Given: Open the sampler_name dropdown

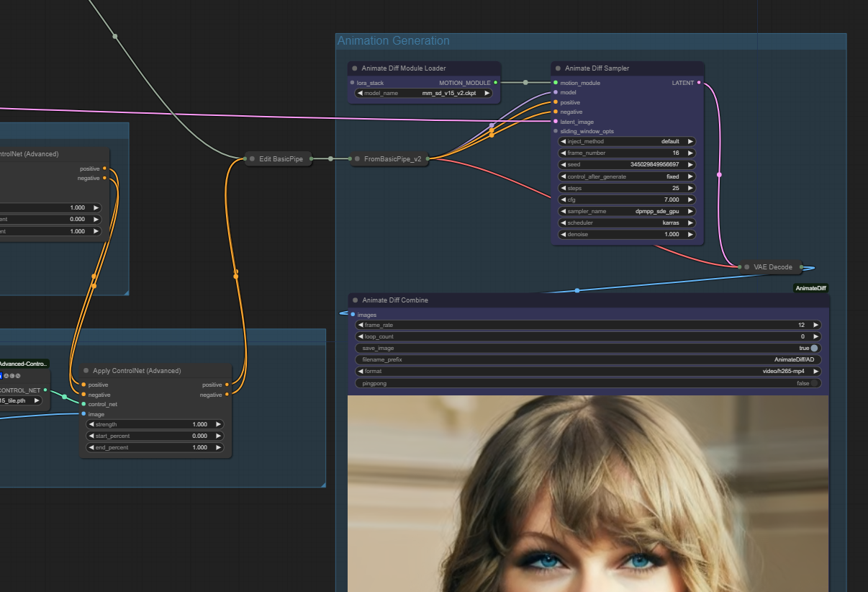Looking at the screenshot, I should [627, 211].
